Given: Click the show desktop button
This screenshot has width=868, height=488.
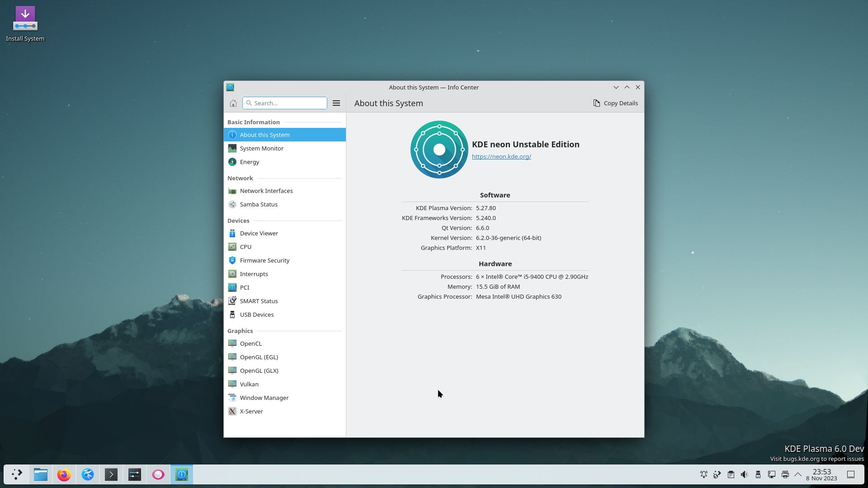Looking at the screenshot, I should coord(851,474).
